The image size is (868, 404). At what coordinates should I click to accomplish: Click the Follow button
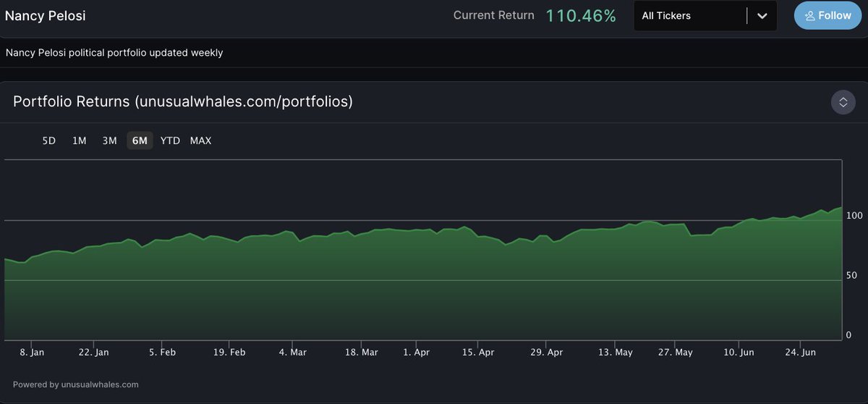point(827,15)
